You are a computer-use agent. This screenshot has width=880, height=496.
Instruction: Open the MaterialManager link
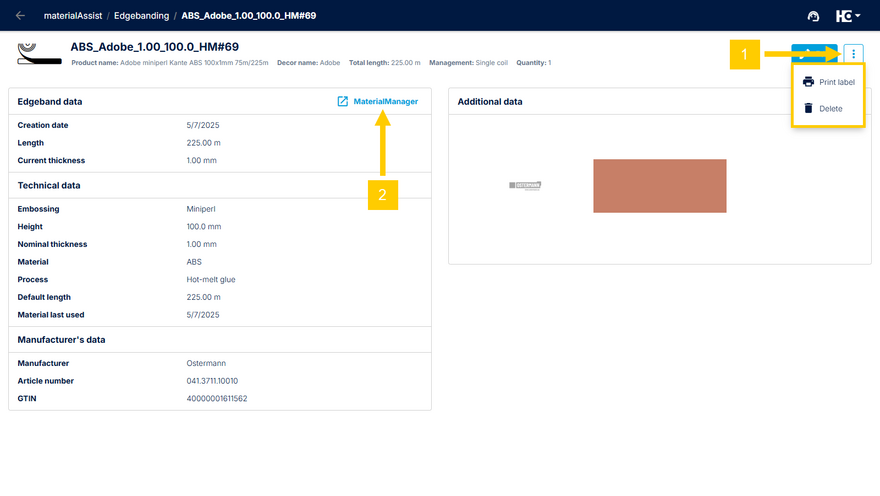click(x=386, y=102)
